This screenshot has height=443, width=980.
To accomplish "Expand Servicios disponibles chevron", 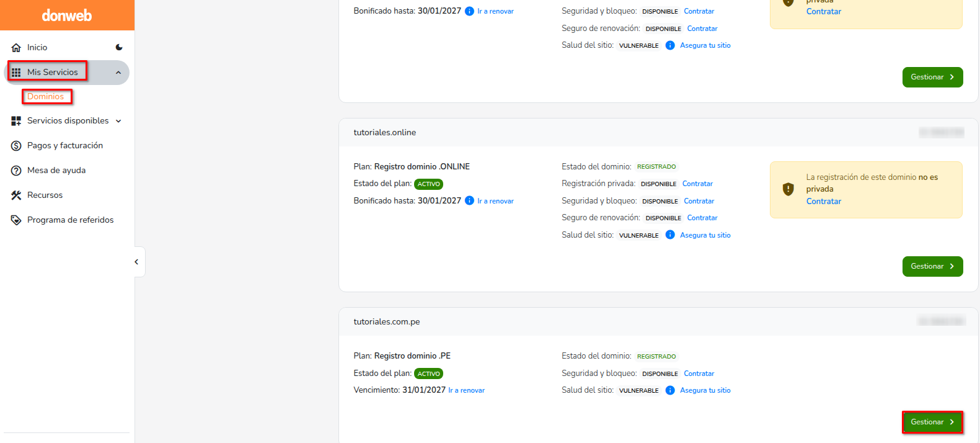I will point(118,121).
